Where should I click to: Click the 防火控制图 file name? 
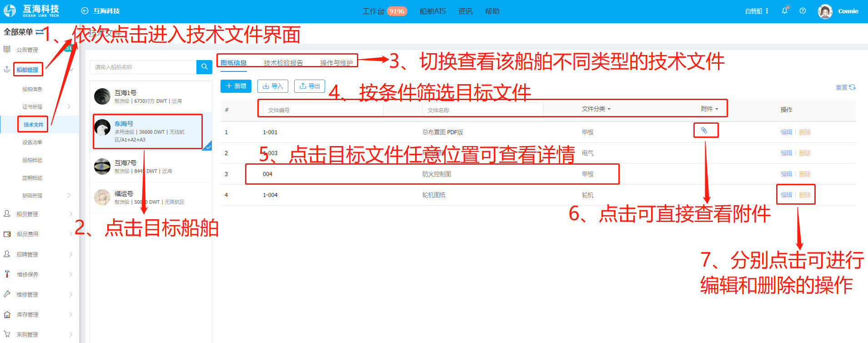pyautogui.click(x=437, y=174)
